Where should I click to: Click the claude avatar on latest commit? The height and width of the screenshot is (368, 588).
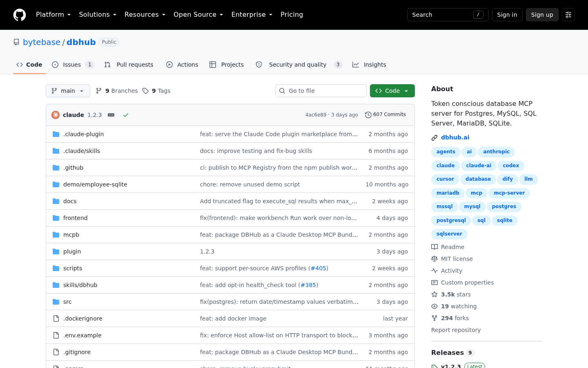pos(56,115)
